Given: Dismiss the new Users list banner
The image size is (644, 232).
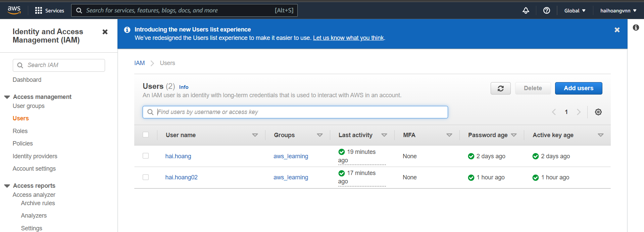Looking at the screenshot, I should click(x=617, y=30).
